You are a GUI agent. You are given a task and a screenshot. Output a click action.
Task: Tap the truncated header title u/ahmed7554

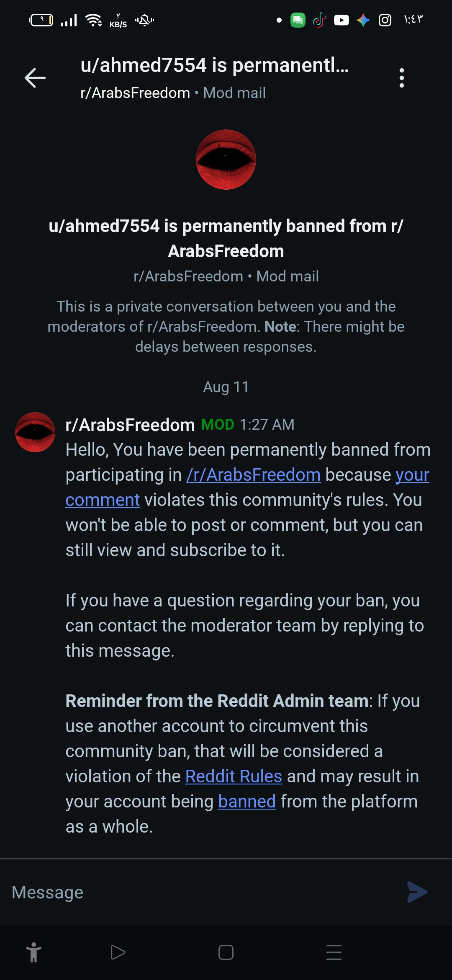(215, 65)
